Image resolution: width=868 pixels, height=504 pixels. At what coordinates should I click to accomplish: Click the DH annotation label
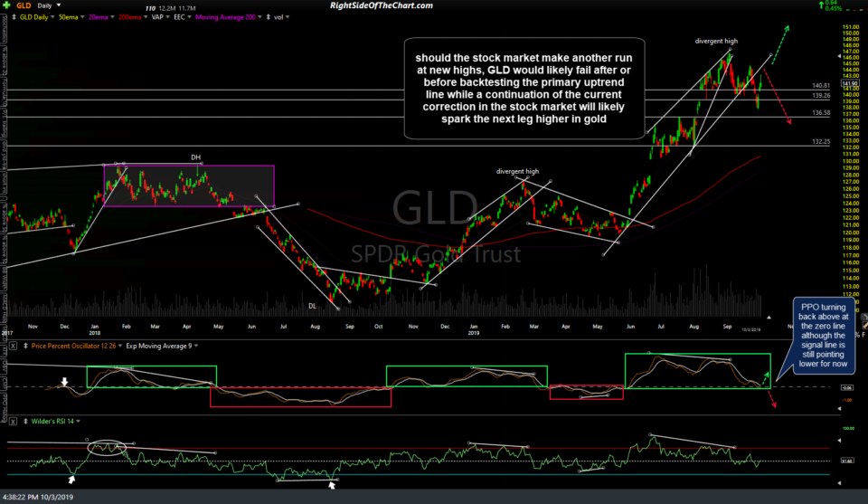(195, 157)
